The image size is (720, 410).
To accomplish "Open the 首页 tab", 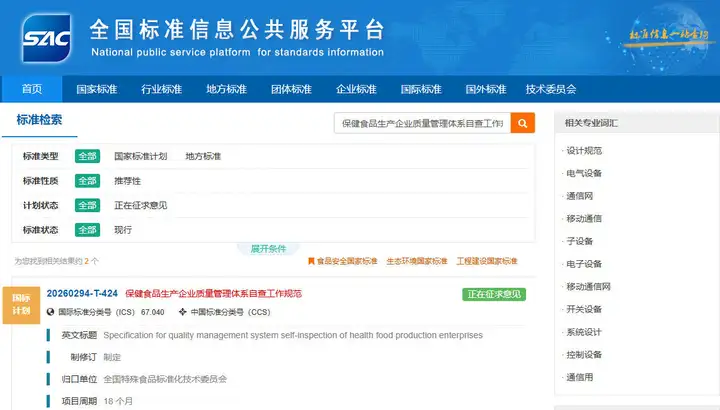I will click(x=32, y=89).
